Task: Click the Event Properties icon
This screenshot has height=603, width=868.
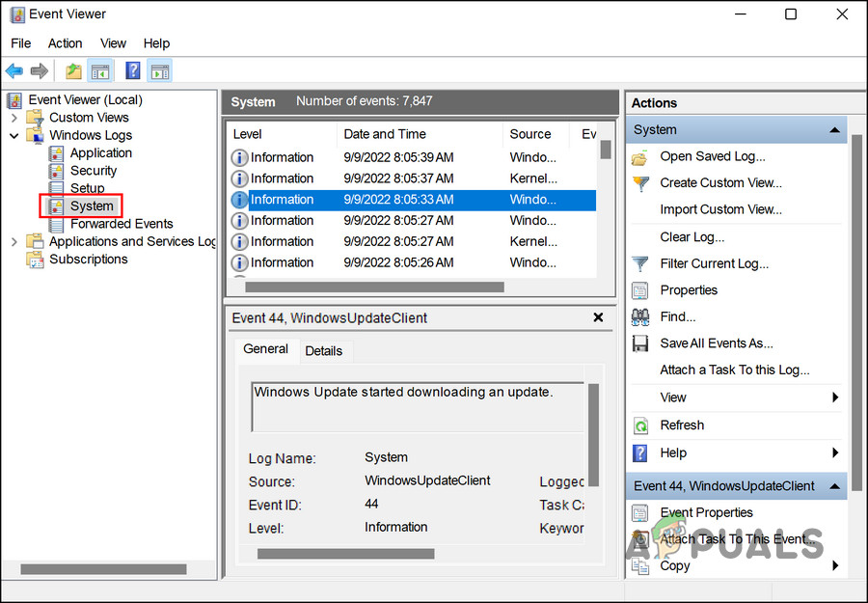Action: tap(640, 513)
